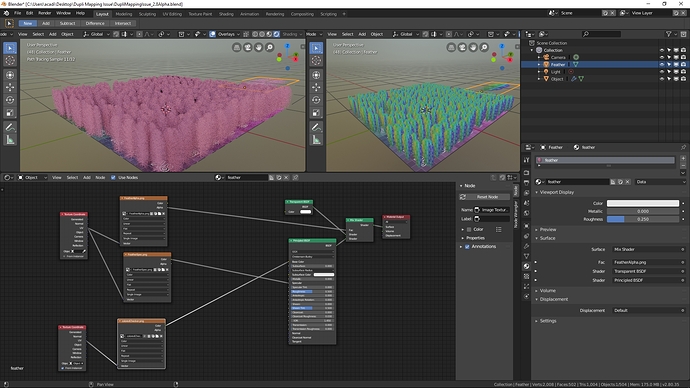Click the Difference selection mode button
Image resolution: width=690 pixels, height=388 pixels.
(95, 23)
